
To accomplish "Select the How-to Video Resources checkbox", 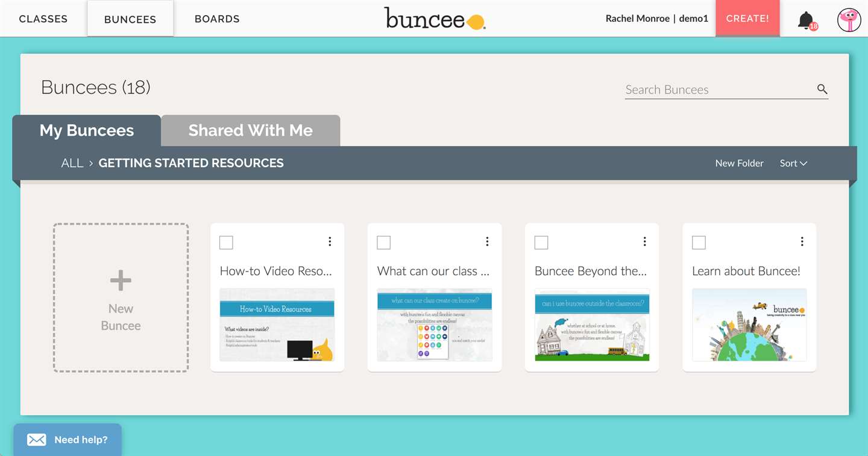I will click(x=226, y=242).
